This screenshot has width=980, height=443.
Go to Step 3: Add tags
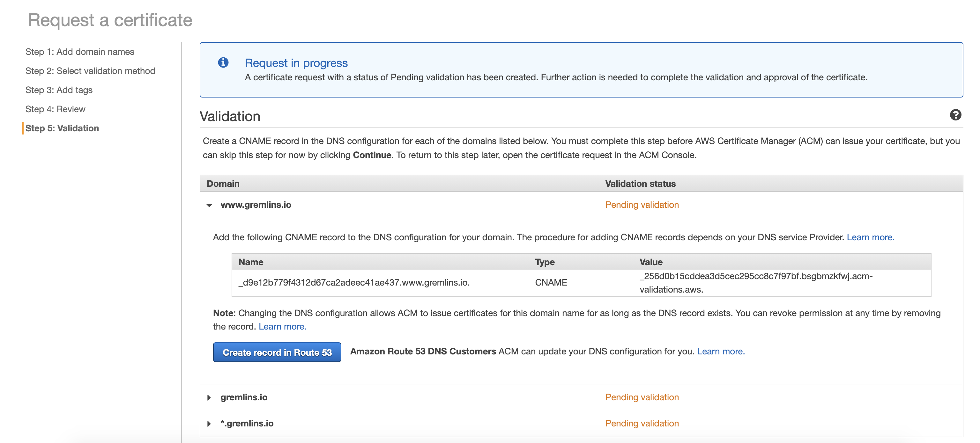(x=59, y=90)
